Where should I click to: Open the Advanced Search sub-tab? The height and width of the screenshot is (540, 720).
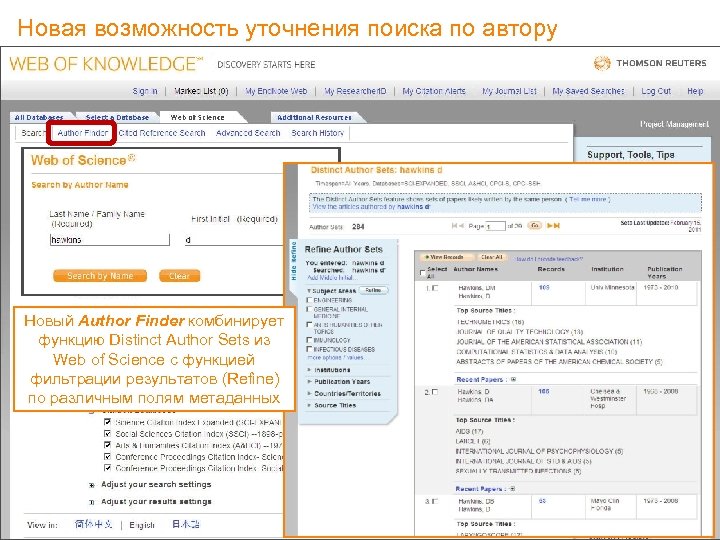pyautogui.click(x=248, y=133)
